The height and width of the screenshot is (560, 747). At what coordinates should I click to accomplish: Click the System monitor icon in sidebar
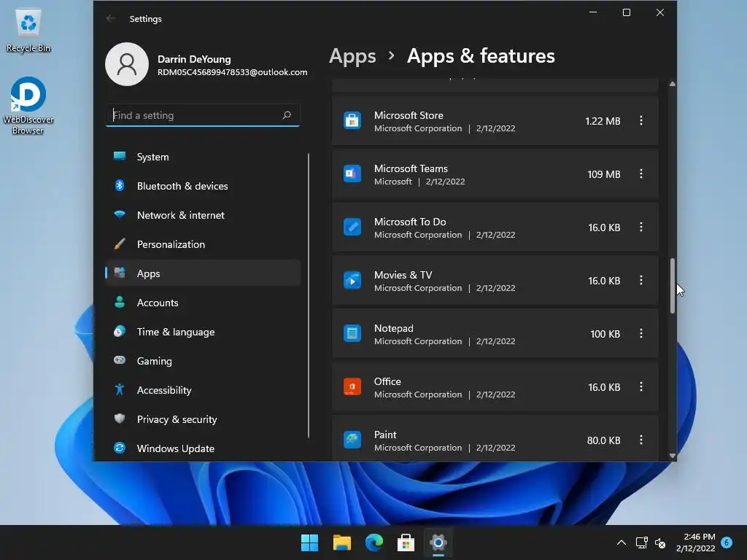coord(120,156)
